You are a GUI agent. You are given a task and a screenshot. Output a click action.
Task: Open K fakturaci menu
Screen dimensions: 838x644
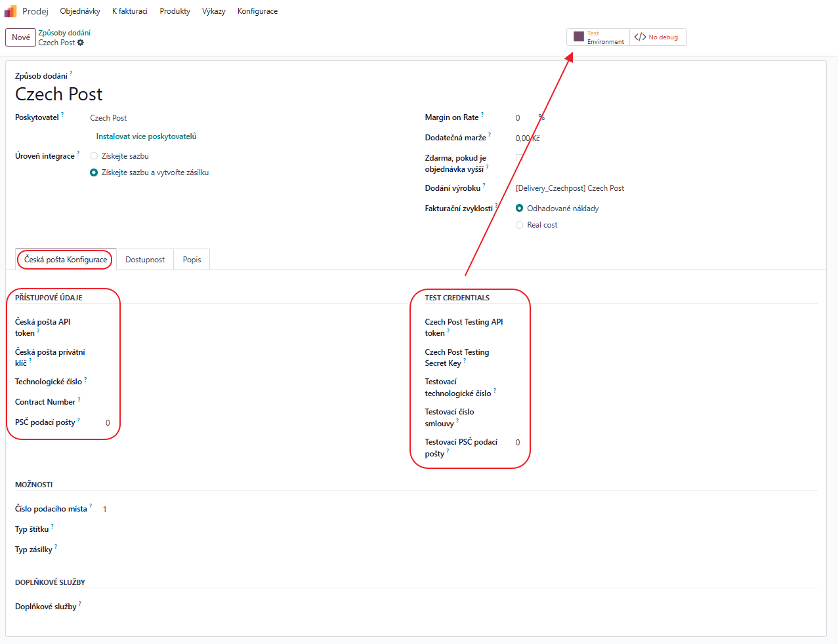[130, 11]
